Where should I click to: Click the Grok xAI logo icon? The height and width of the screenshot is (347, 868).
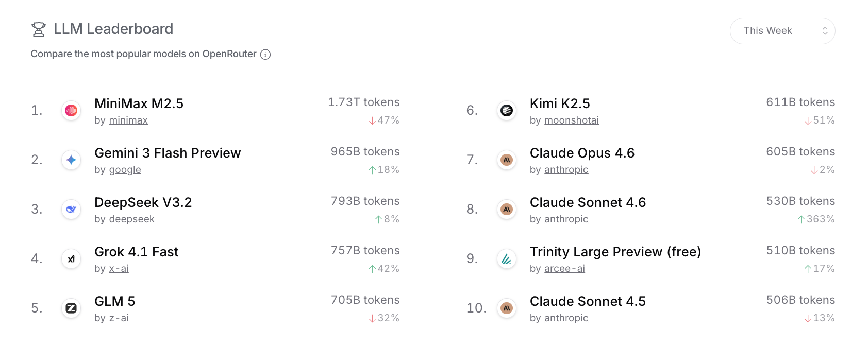tap(71, 258)
